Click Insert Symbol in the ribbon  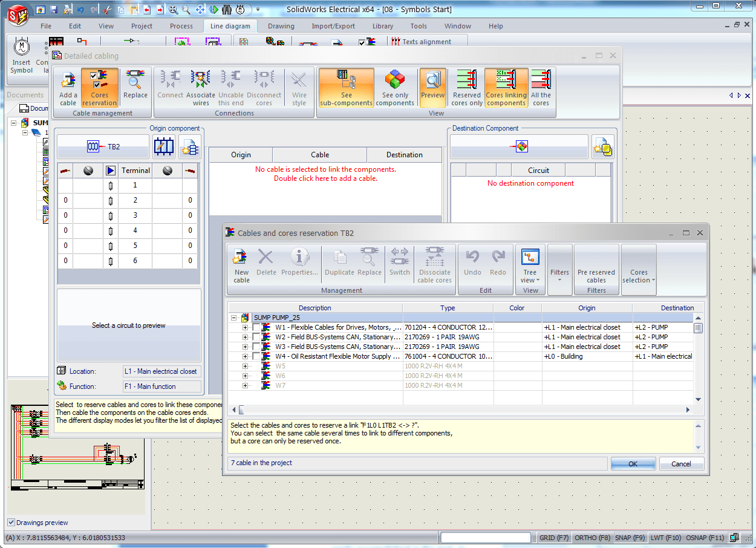click(x=21, y=56)
